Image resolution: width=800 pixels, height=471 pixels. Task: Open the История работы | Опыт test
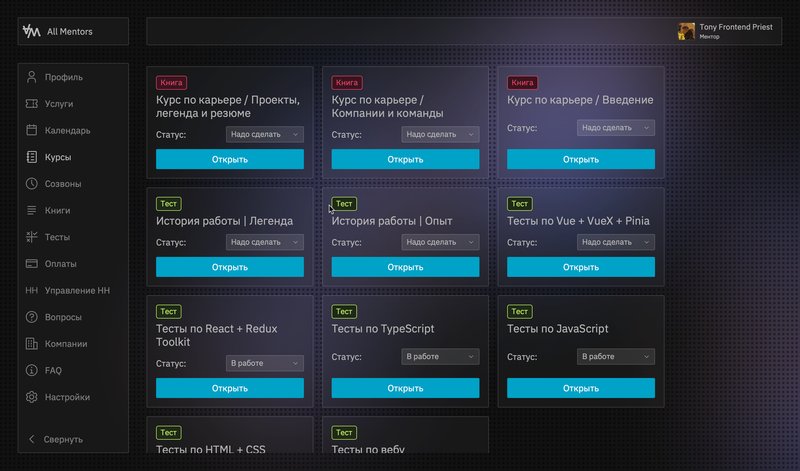[405, 267]
